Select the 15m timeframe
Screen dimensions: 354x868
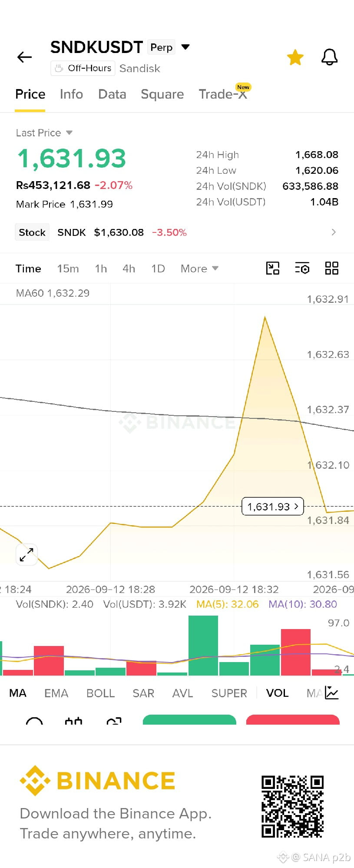(x=68, y=269)
